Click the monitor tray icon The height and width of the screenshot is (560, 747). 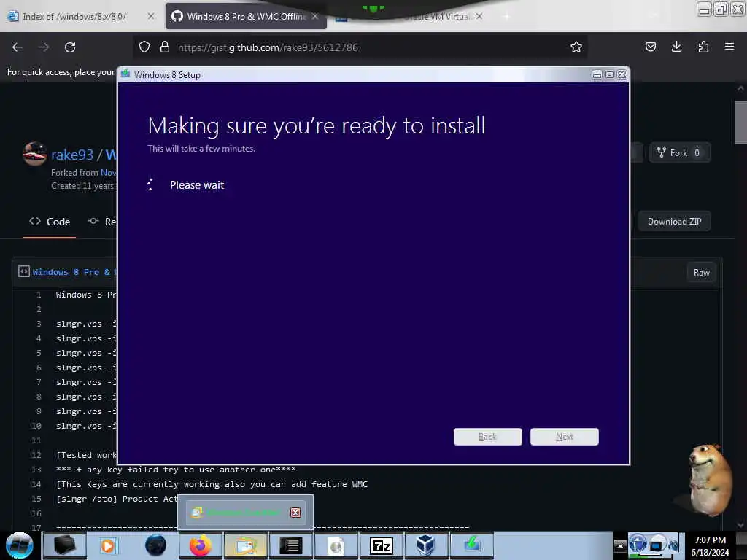[657, 545]
